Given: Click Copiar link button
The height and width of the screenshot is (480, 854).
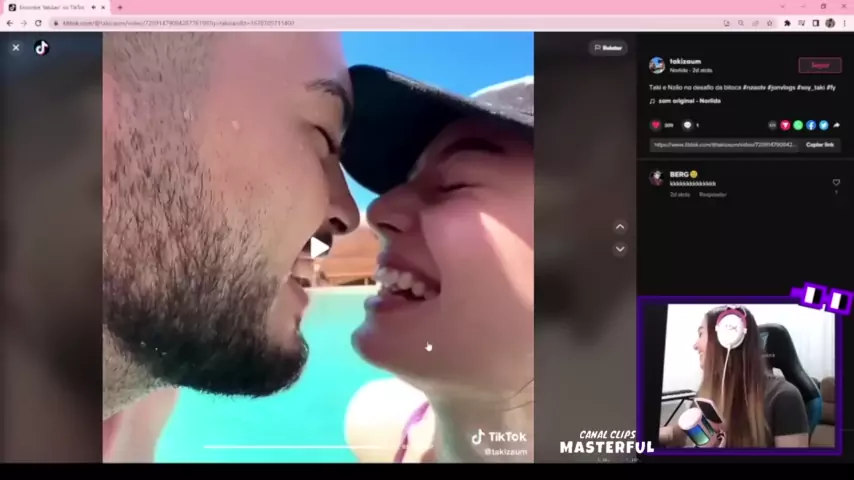Looking at the screenshot, I should coord(820,144).
